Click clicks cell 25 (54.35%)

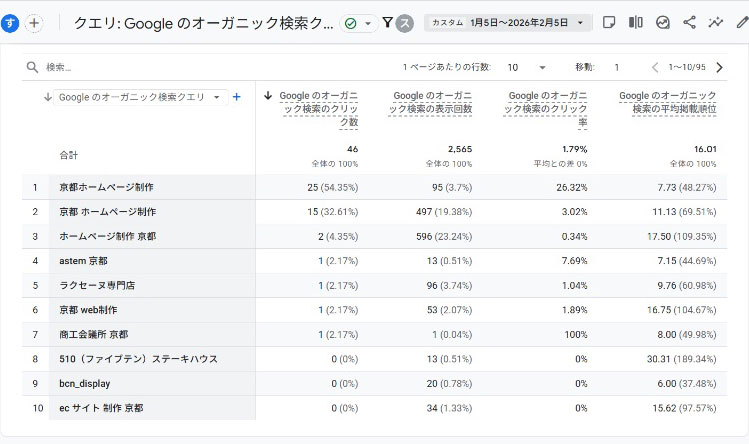pos(332,187)
